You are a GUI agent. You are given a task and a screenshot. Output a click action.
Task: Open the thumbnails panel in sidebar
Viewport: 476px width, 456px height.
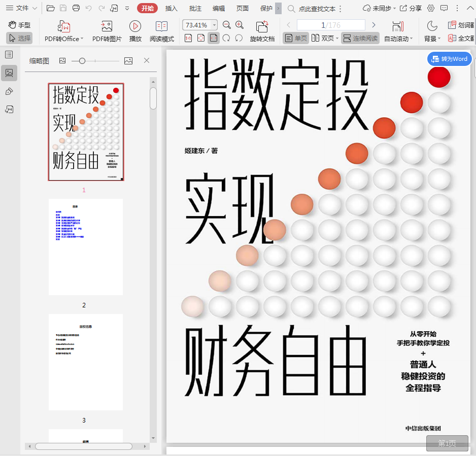tap(9, 73)
